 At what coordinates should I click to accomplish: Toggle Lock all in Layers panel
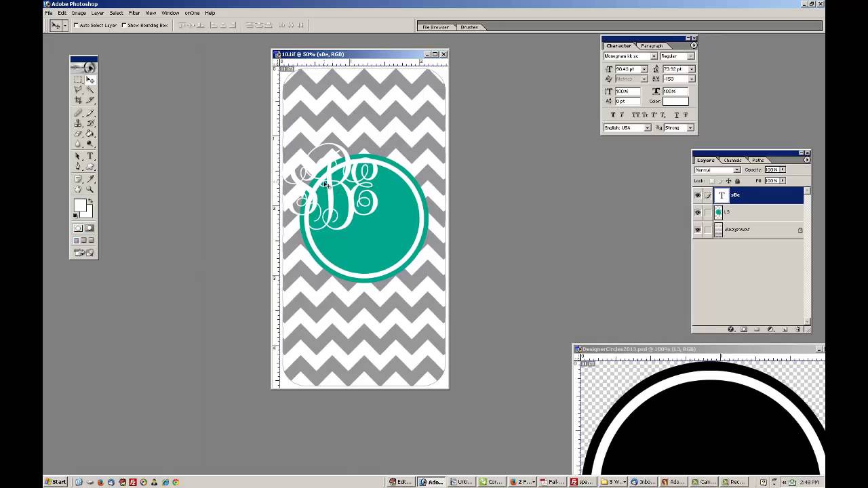click(x=737, y=181)
